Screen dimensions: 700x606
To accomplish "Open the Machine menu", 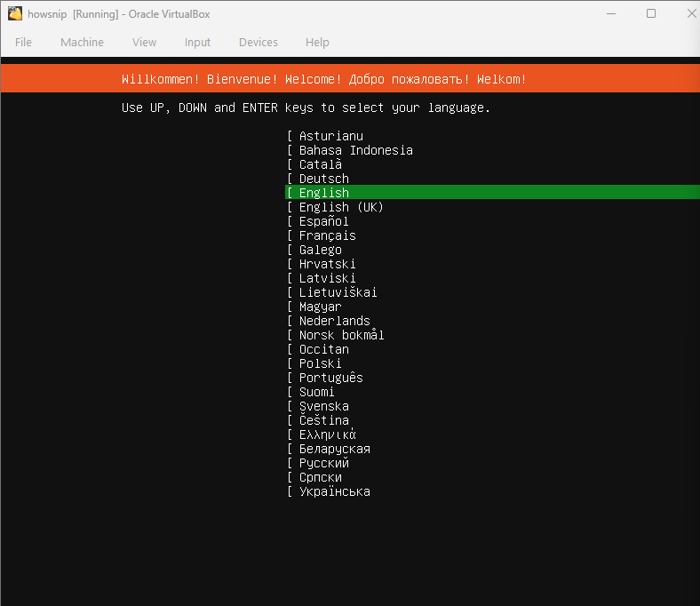I will (x=82, y=43).
